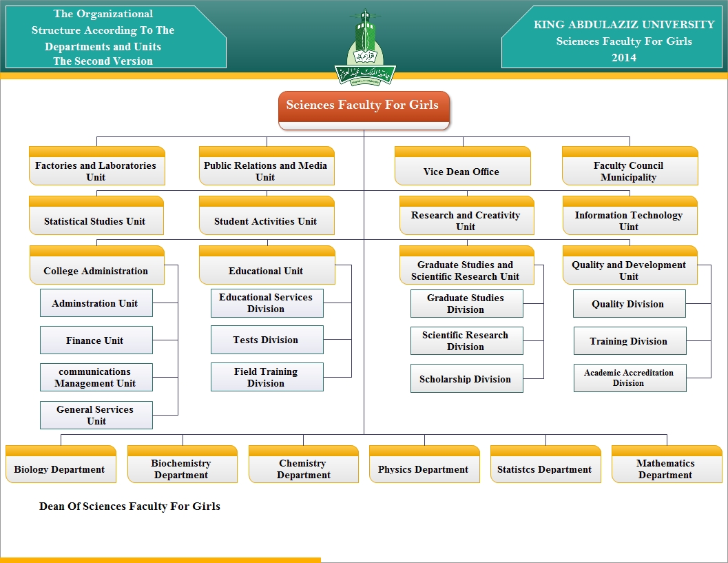Select the Biology Department box
The height and width of the screenshot is (563, 728).
61,464
